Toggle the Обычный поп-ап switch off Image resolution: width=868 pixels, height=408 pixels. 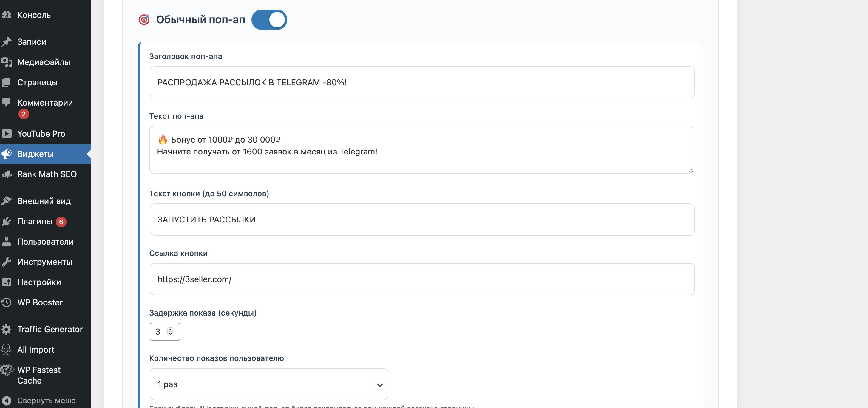click(x=269, y=20)
